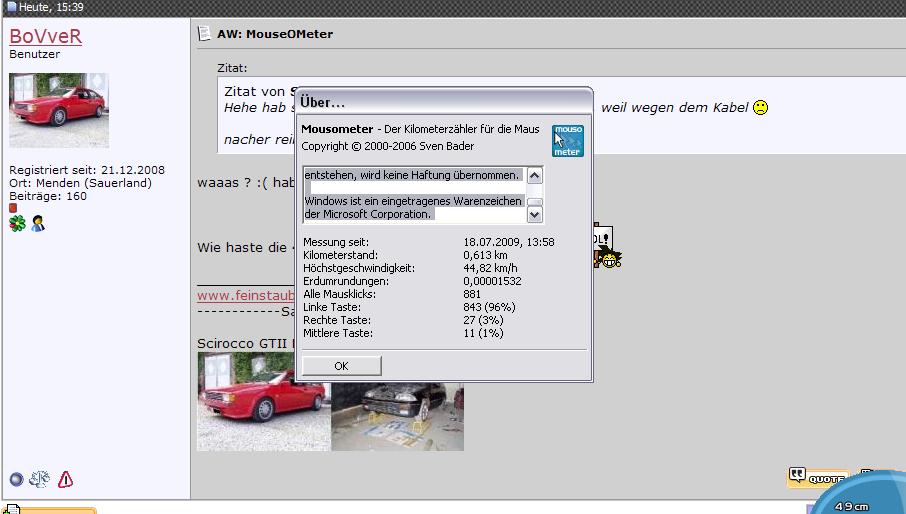Click the Windows Warenzeichen license text line

413,201
